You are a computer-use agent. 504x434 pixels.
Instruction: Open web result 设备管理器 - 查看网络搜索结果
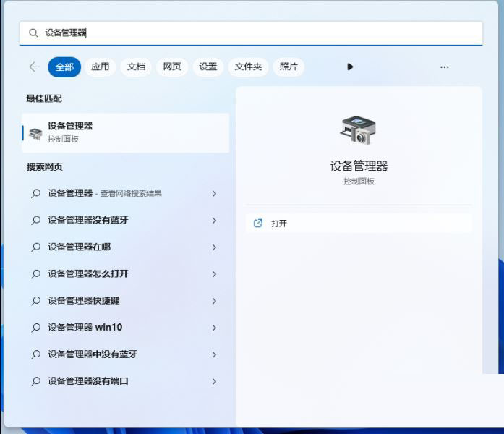(126, 193)
